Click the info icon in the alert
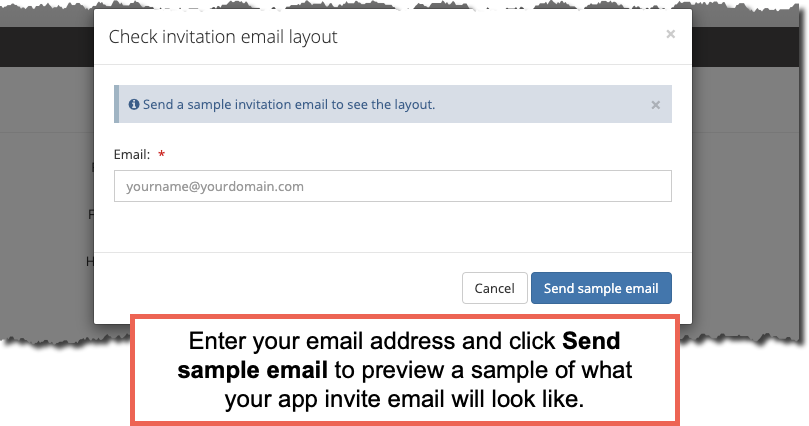This screenshot has width=809, height=426. click(x=134, y=104)
